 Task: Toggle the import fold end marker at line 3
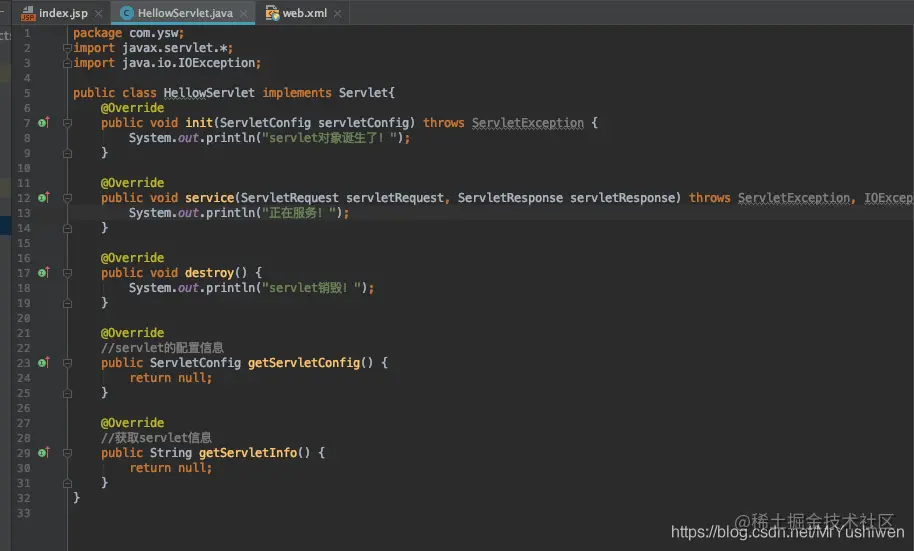67,63
